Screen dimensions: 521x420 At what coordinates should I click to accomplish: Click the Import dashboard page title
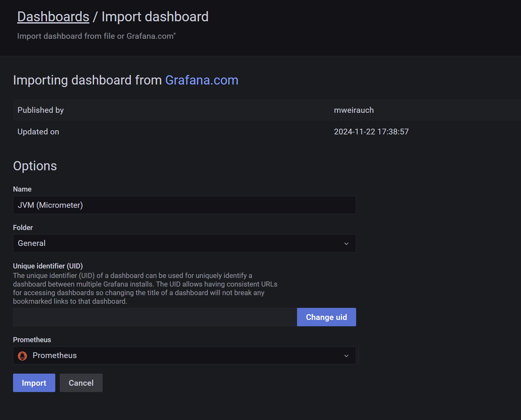(x=155, y=17)
